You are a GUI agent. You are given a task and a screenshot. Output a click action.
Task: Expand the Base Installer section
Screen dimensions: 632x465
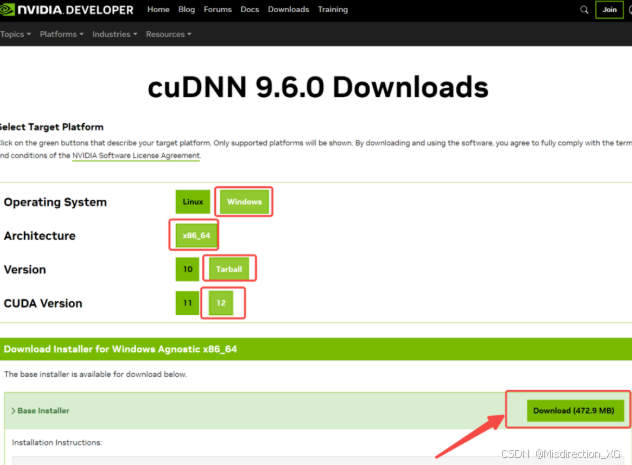(40, 411)
